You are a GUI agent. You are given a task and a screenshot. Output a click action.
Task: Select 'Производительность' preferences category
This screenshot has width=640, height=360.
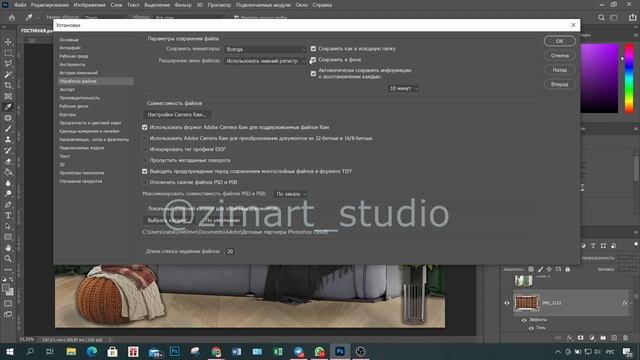pos(80,98)
